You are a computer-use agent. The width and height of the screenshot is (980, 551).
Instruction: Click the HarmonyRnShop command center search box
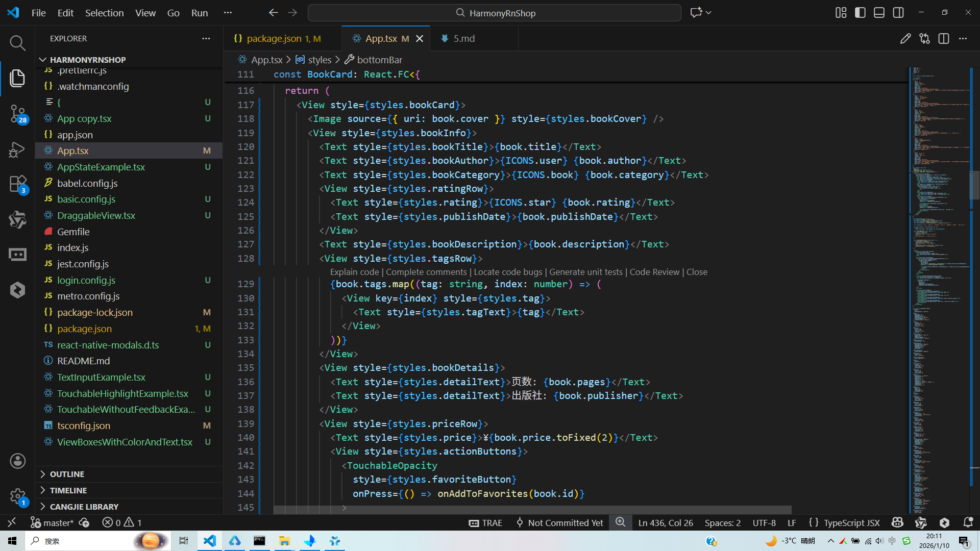pyautogui.click(x=494, y=13)
